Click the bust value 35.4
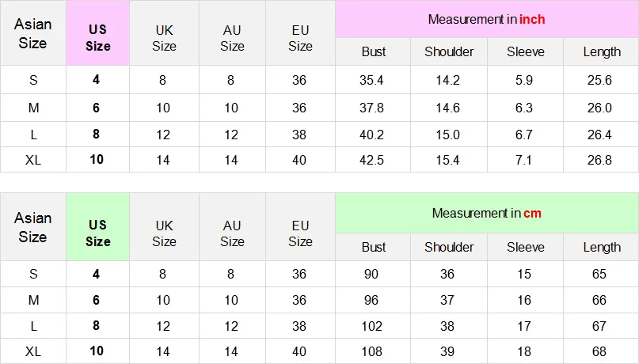Viewport: 639px width, 364px height. tap(371, 80)
